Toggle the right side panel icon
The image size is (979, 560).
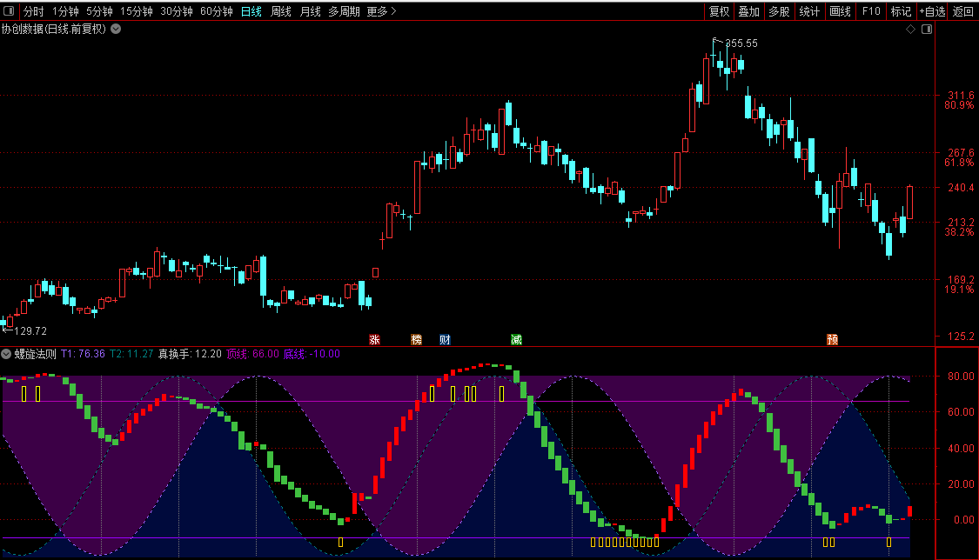click(x=927, y=30)
